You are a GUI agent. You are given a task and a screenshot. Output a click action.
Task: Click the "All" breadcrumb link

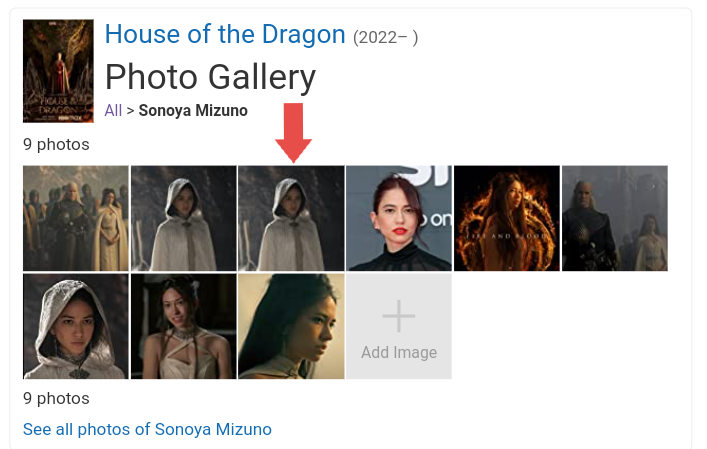113,110
